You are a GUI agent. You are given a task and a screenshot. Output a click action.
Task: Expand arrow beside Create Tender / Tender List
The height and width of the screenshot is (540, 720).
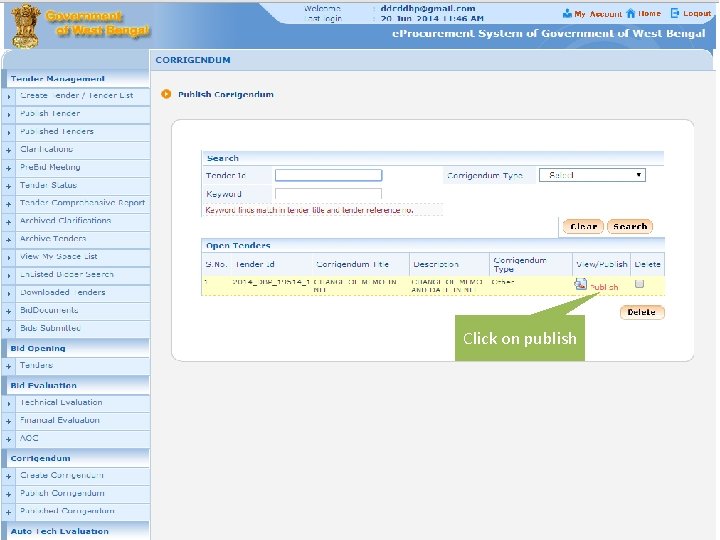point(9,97)
